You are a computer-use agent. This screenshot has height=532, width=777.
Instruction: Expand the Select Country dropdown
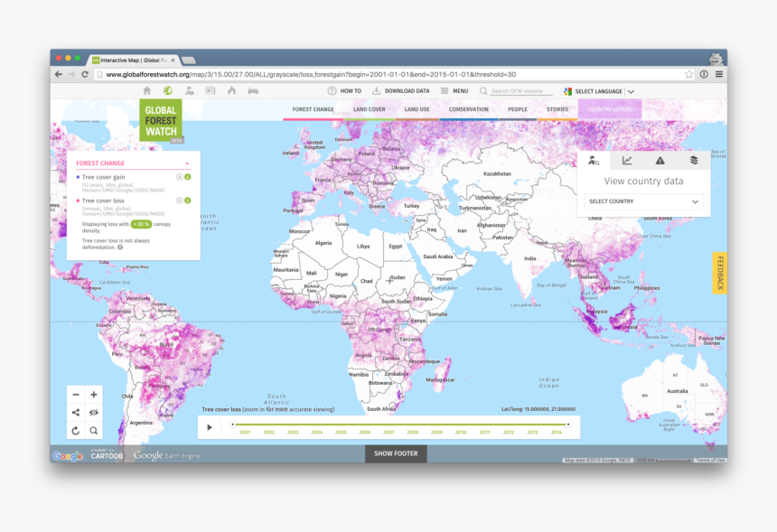[643, 202]
